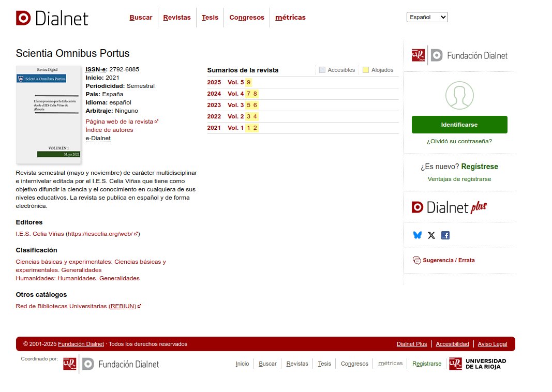552x392 pixels.
Task: Open Aviso Legal footer link
Action: coord(493,344)
